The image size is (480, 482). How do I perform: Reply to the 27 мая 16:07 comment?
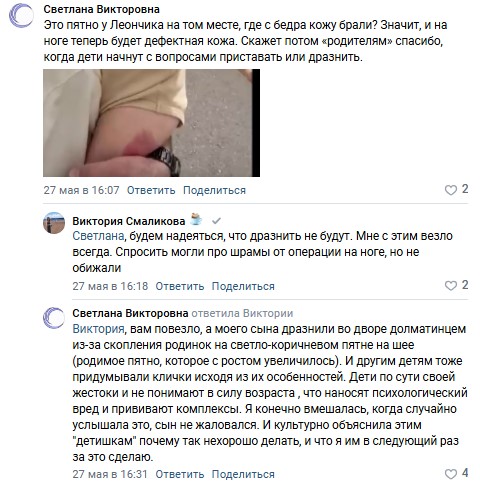(151, 190)
